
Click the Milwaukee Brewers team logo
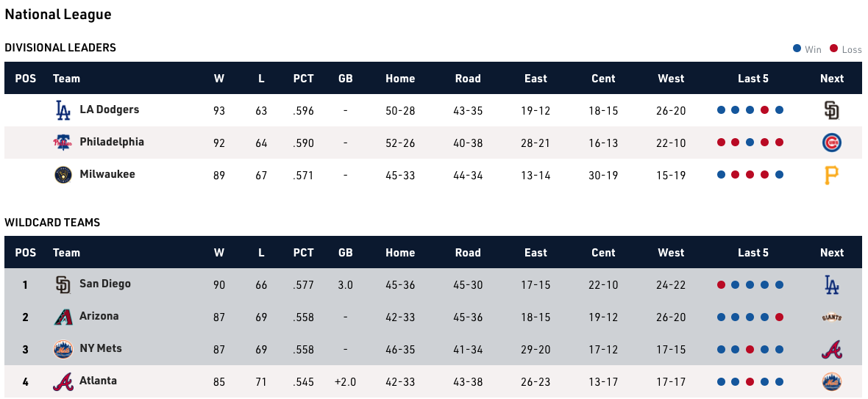point(63,175)
